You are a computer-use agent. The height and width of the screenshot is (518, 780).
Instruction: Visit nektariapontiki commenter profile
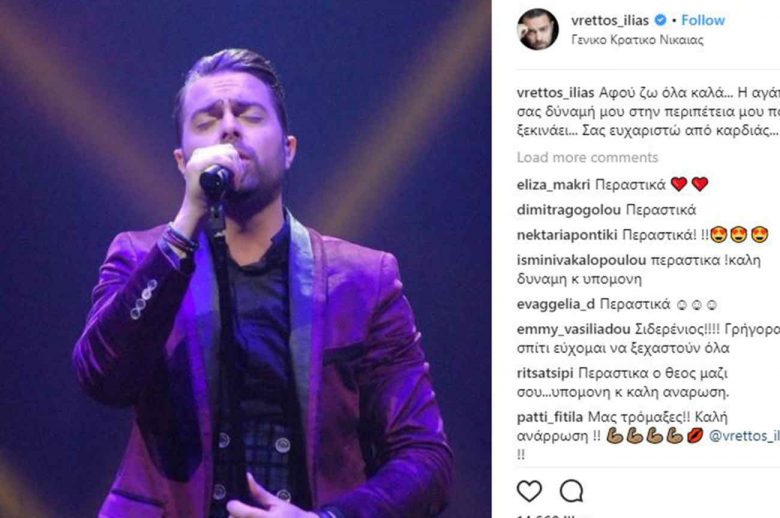pyautogui.click(x=567, y=235)
